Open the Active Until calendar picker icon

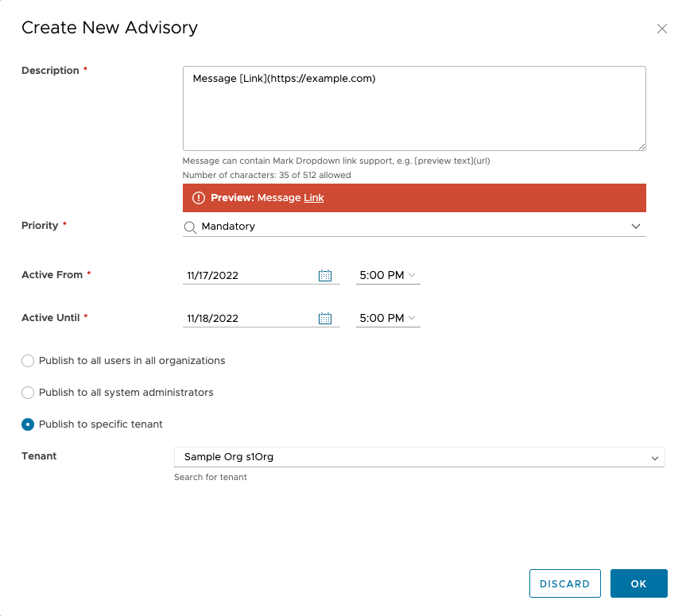pos(324,318)
